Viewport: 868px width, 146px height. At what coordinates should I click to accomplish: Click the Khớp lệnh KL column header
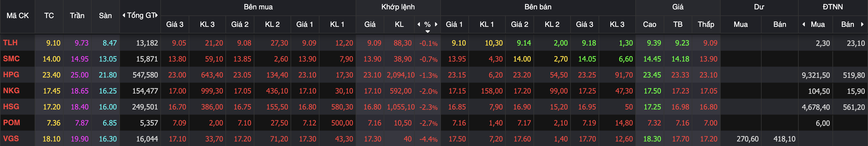(x=399, y=24)
